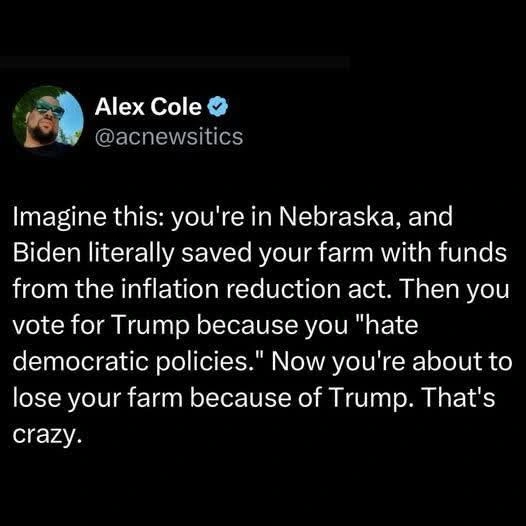Click the words Now you're about to
The height and width of the screenshot is (526, 526).
coord(391,362)
